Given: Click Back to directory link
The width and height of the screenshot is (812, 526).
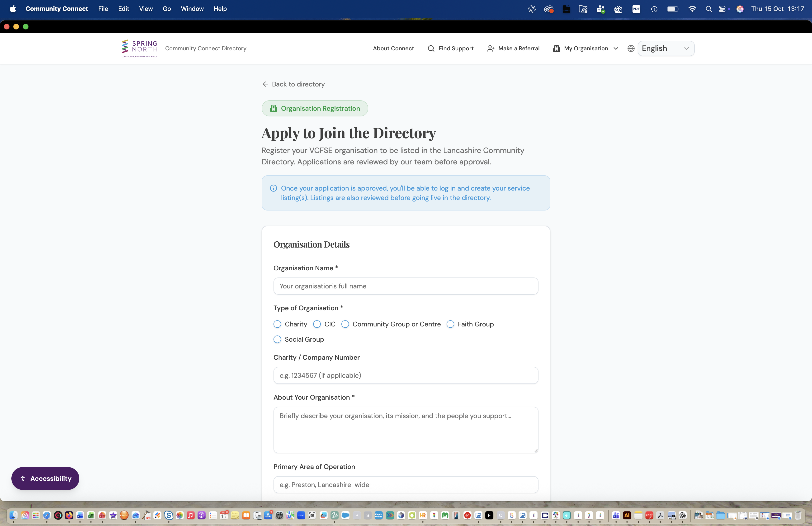Looking at the screenshot, I should (293, 84).
